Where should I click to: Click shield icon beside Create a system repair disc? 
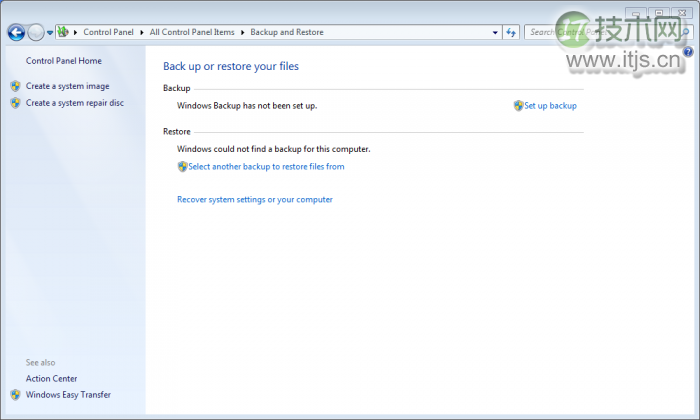click(15, 102)
